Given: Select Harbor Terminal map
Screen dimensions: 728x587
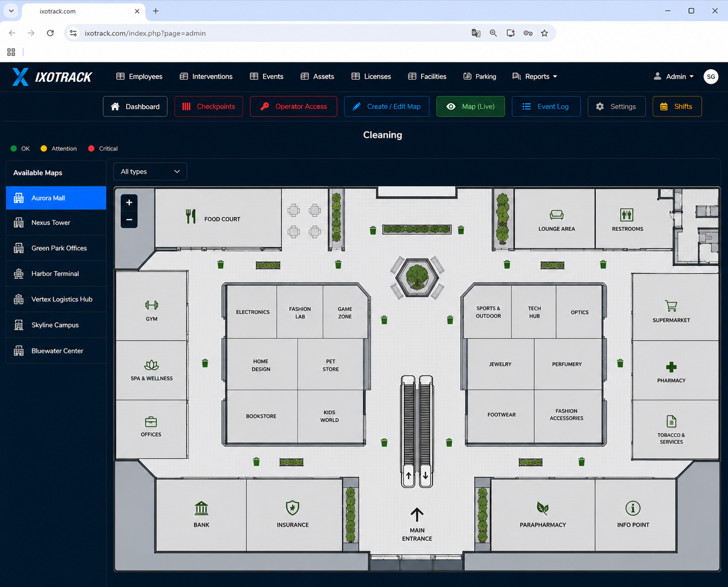Looking at the screenshot, I should point(56,274).
